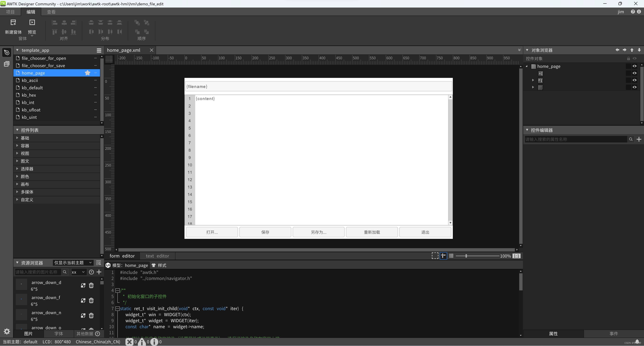644x346 pixels.
Task: Click the align left edges icon
Action: click(x=55, y=23)
